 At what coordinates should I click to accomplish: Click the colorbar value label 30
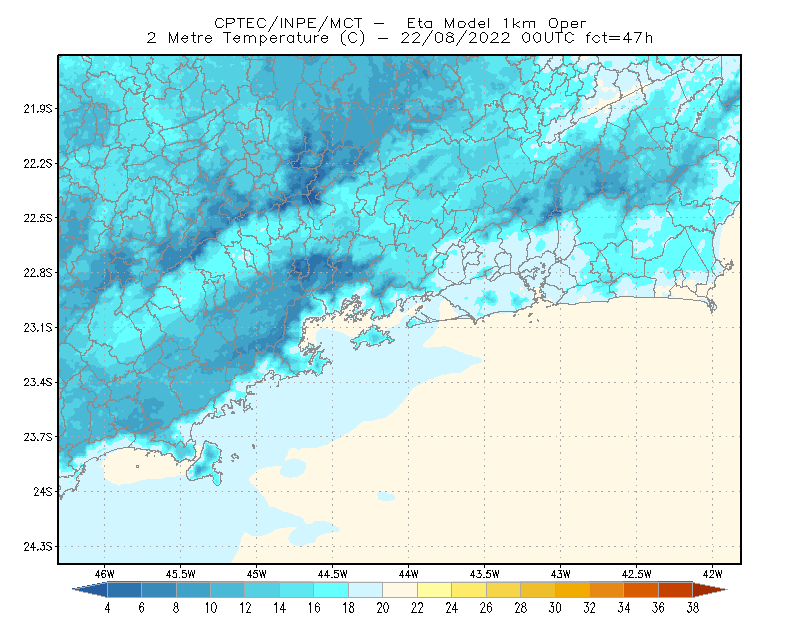point(555,608)
